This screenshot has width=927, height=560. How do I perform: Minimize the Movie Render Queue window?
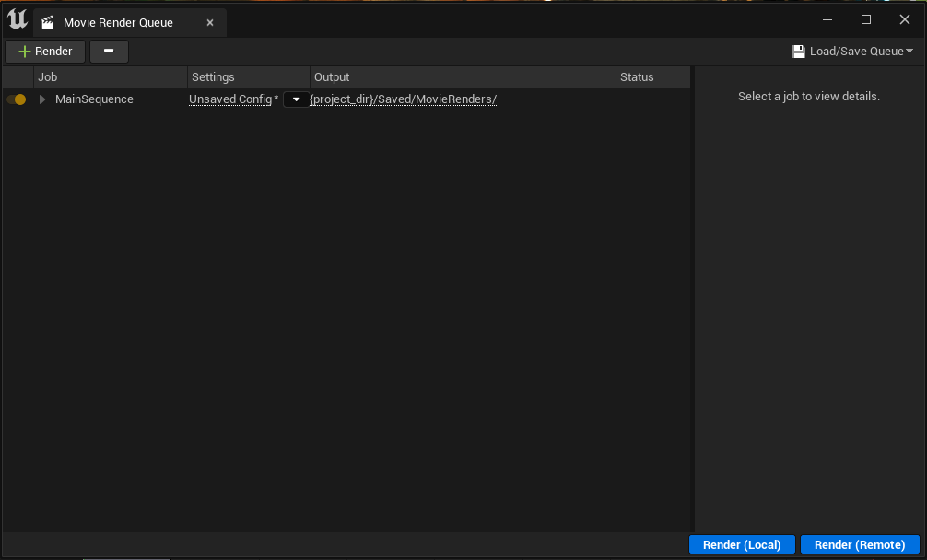[827, 19]
